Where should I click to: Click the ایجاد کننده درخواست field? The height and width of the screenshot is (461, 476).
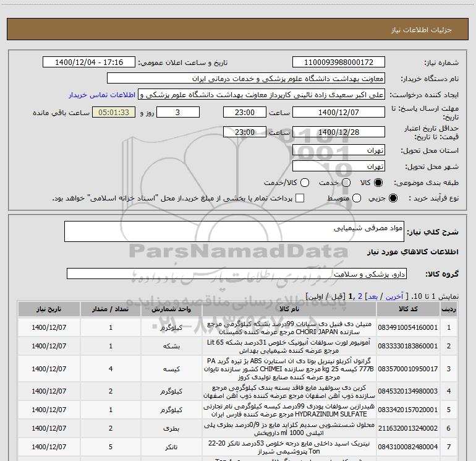pos(261,95)
